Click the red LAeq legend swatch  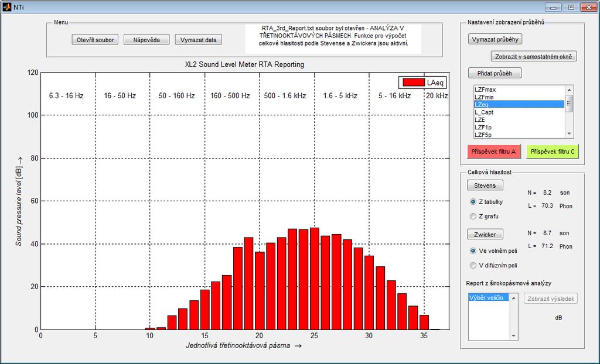(x=413, y=82)
